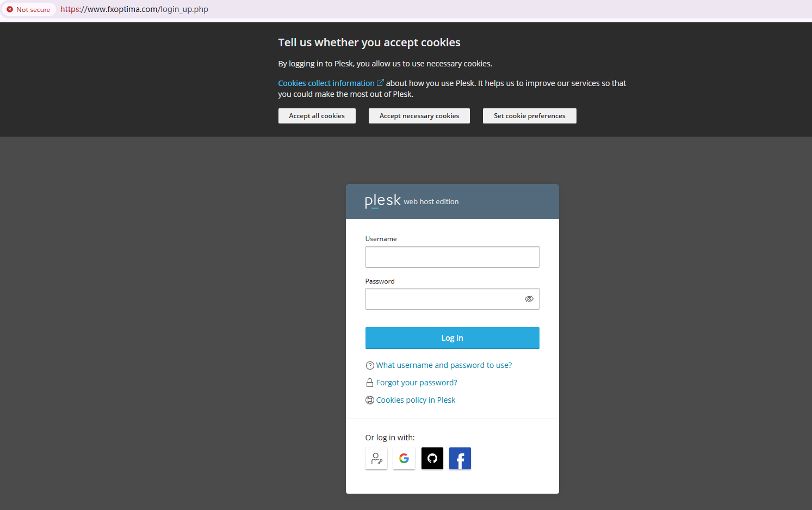Open What username and password to use help
Screen dimensions: 812x510
coord(444,365)
